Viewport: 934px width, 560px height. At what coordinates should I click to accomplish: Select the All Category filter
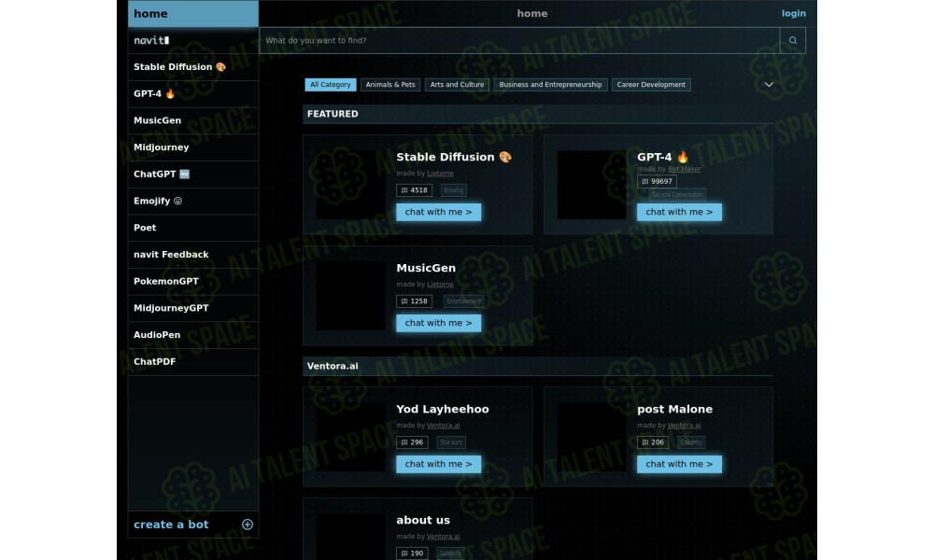click(x=330, y=85)
